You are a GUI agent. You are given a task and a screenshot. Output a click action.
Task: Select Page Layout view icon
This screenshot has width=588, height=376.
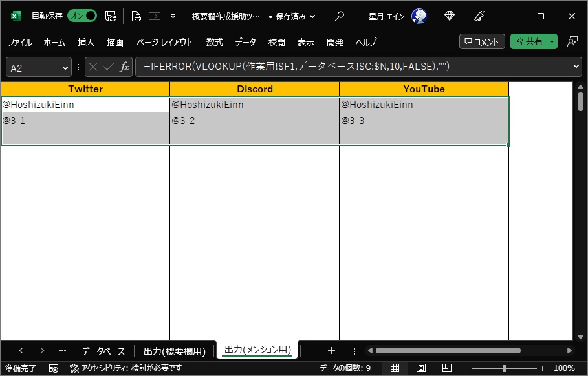click(420, 367)
